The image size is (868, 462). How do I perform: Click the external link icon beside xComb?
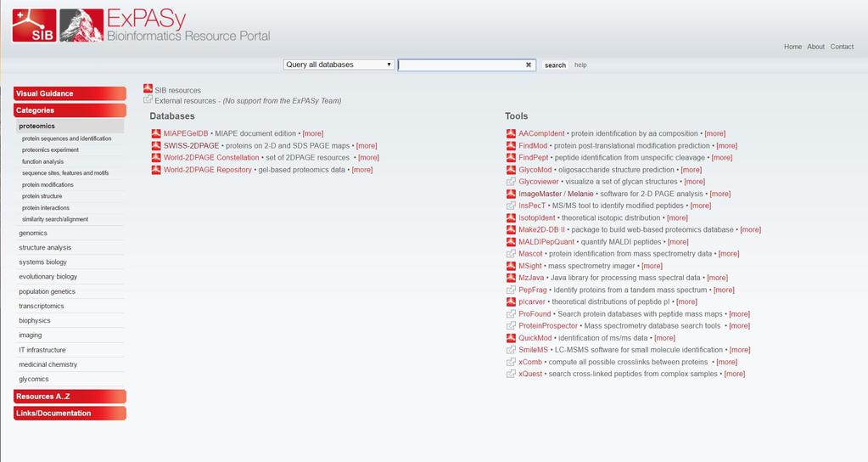click(511, 362)
